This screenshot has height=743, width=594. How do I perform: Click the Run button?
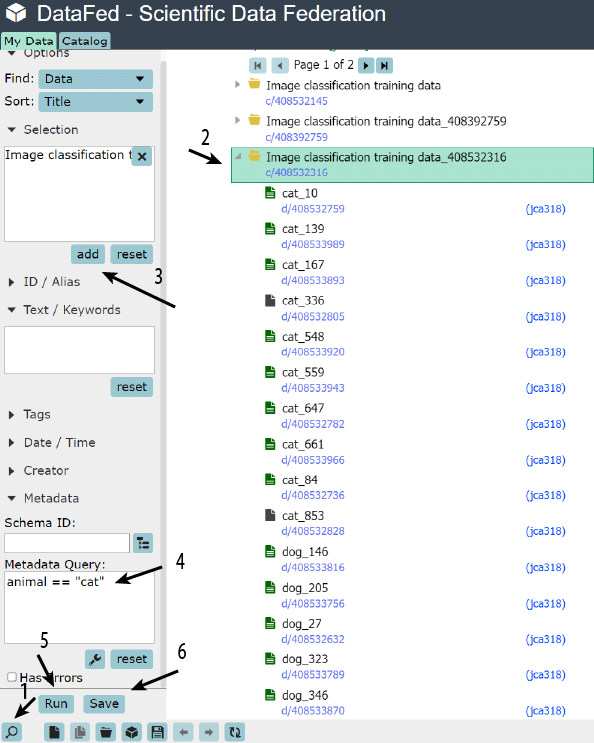56,704
